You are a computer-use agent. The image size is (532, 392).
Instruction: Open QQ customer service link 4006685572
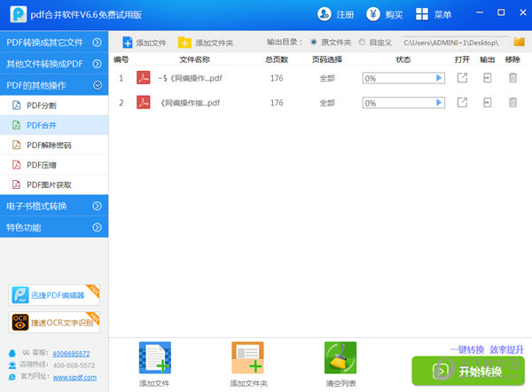(71, 353)
